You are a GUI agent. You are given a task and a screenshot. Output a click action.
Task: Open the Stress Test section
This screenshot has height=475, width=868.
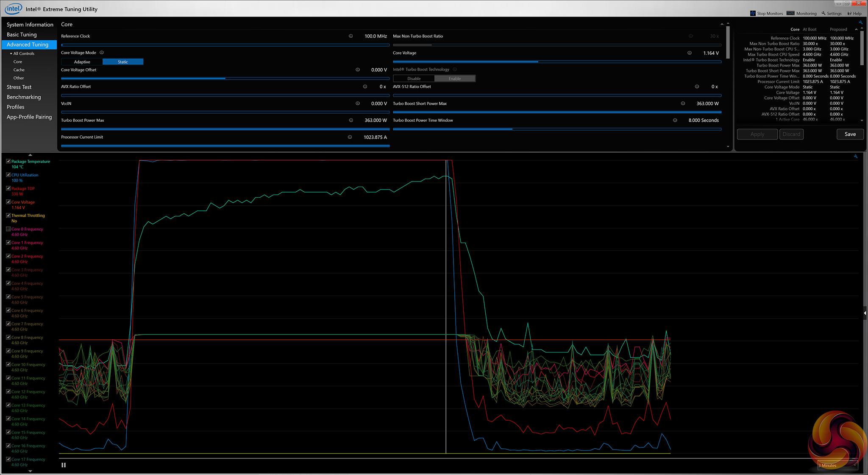click(19, 87)
